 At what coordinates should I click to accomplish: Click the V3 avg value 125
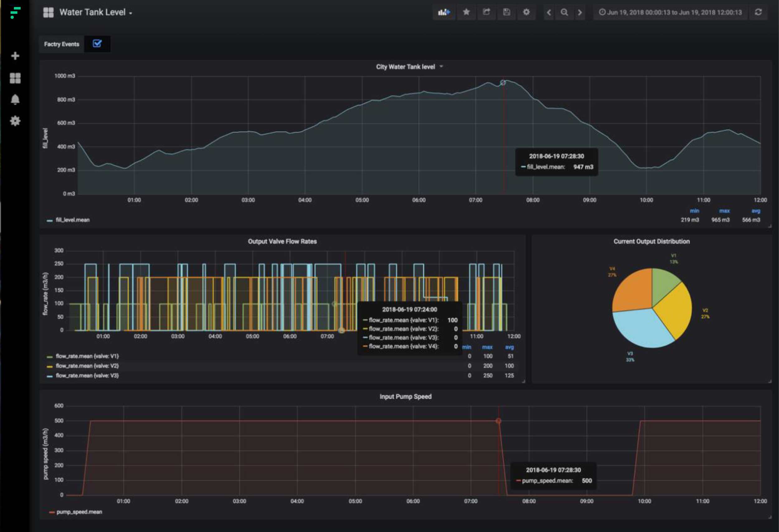pyautogui.click(x=510, y=375)
